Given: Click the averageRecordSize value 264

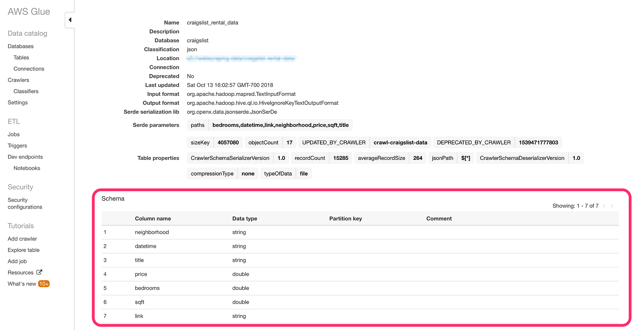Looking at the screenshot, I should (x=418, y=158).
